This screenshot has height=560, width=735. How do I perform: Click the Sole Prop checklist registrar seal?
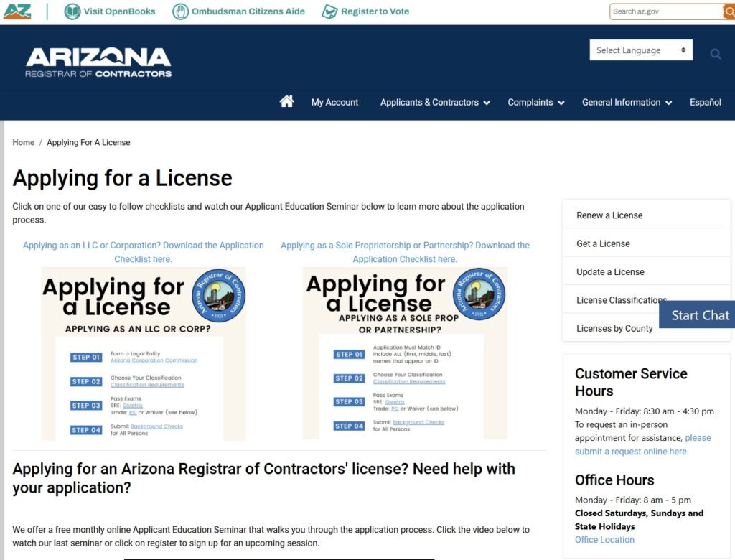[479, 294]
